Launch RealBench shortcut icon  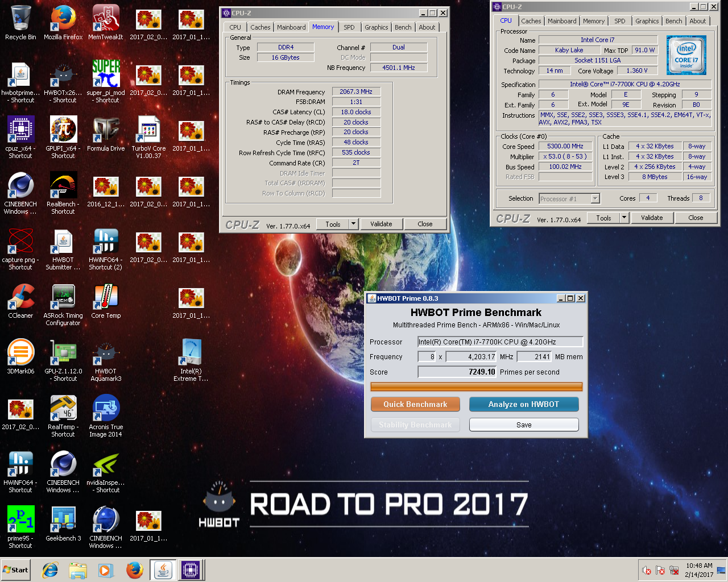(x=63, y=193)
